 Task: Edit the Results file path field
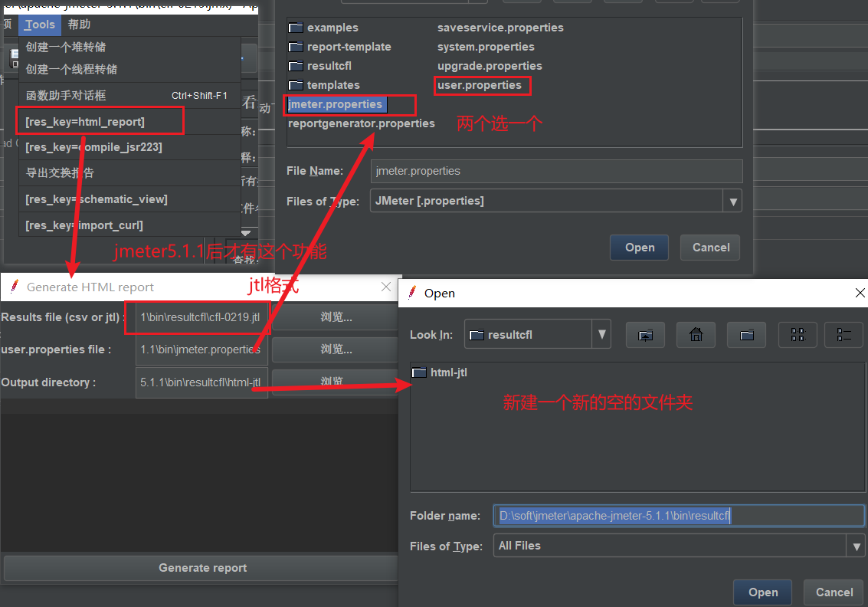pos(202,317)
